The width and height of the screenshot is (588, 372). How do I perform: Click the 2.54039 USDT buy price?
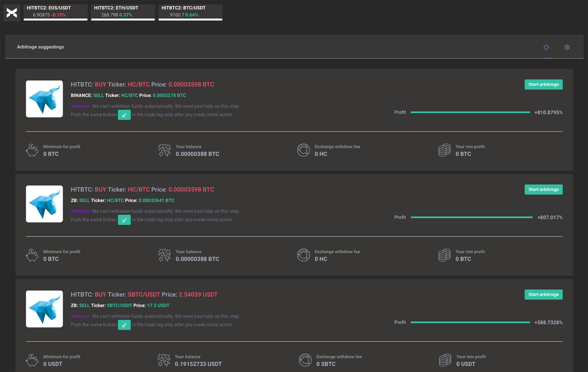198,295
